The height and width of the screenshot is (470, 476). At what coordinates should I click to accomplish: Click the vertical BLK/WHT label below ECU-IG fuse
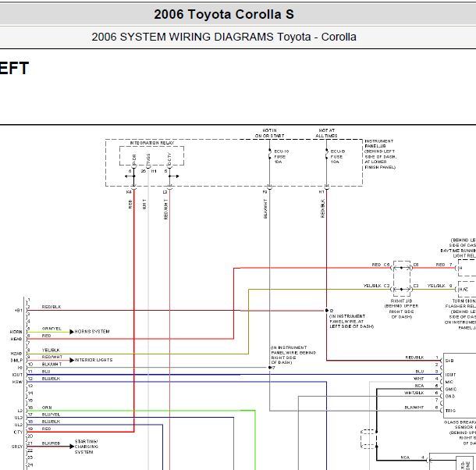(x=265, y=209)
